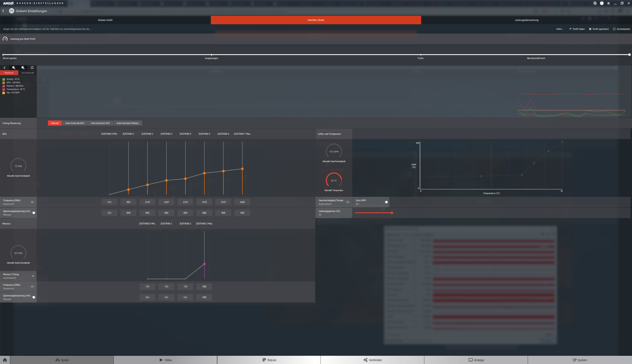Toggle the GPU Frequency Dynamisch switch
This screenshot has height=364, width=632.
tap(33, 202)
